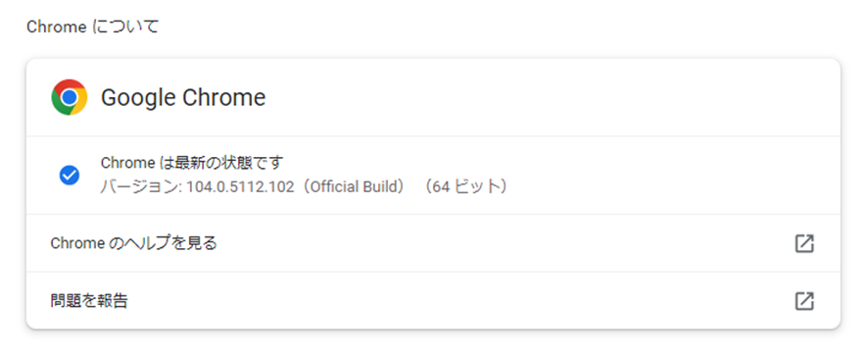The image size is (868, 360).
Task: Click the Google Chrome logo icon
Action: coord(70,97)
